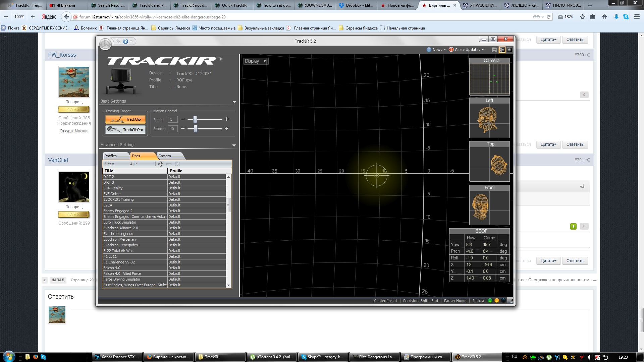Go back with browser back arrow
The image size is (644, 362).
(66, 17)
